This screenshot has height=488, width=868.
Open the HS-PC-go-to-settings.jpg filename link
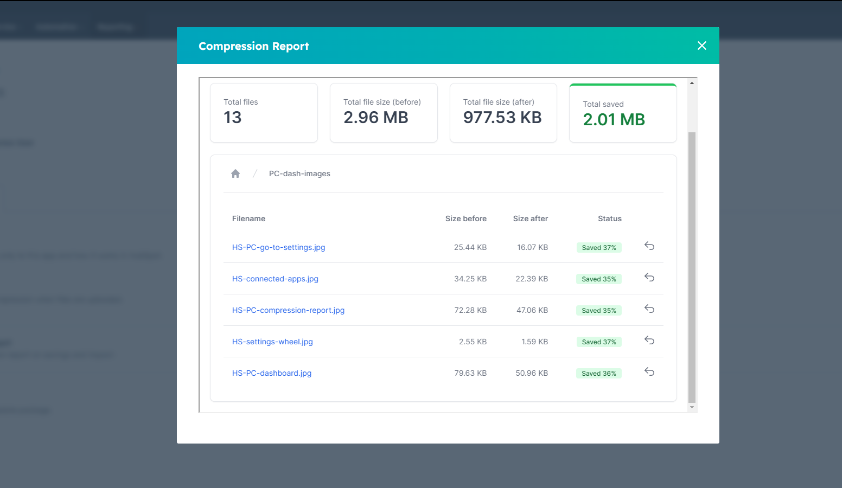click(x=278, y=247)
